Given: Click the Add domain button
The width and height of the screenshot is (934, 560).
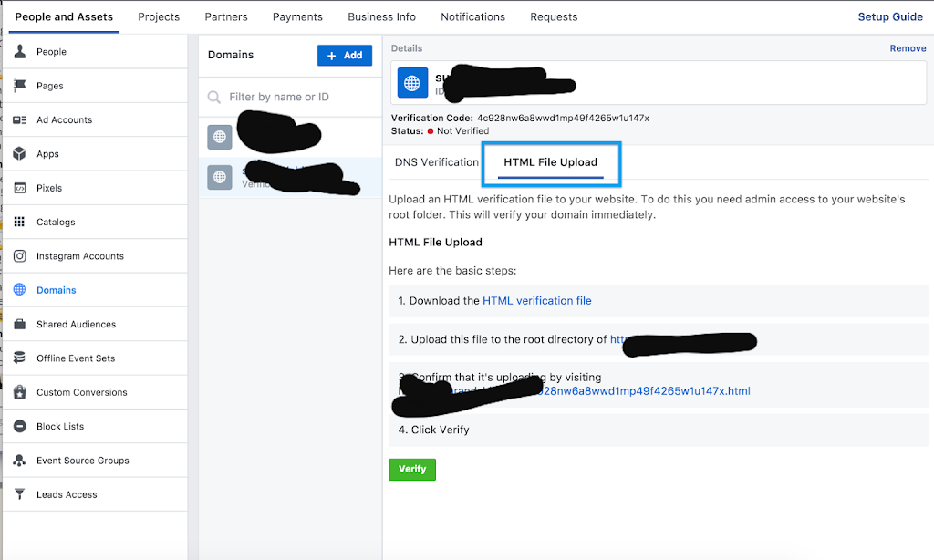Looking at the screenshot, I should [345, 56].
